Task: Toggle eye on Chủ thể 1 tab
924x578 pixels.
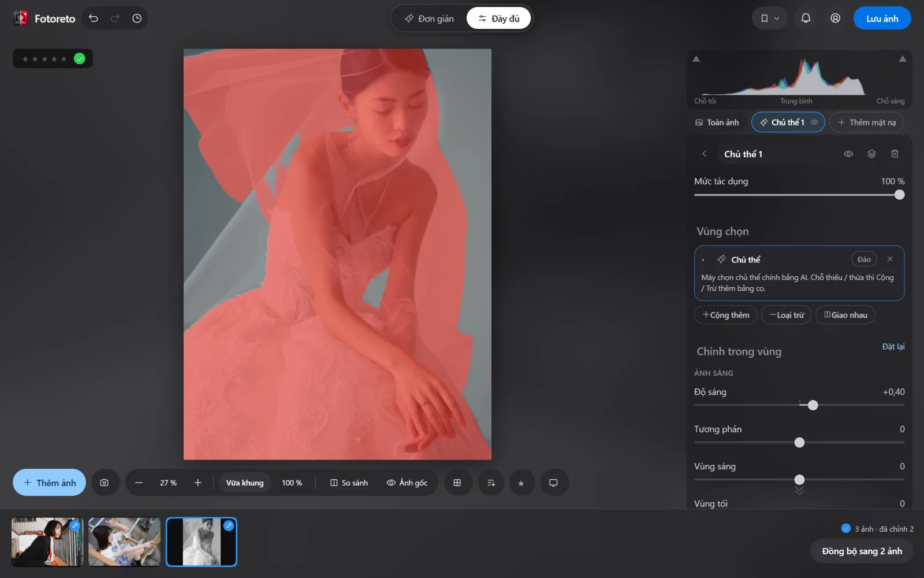Action: click(x=814, y=123)
